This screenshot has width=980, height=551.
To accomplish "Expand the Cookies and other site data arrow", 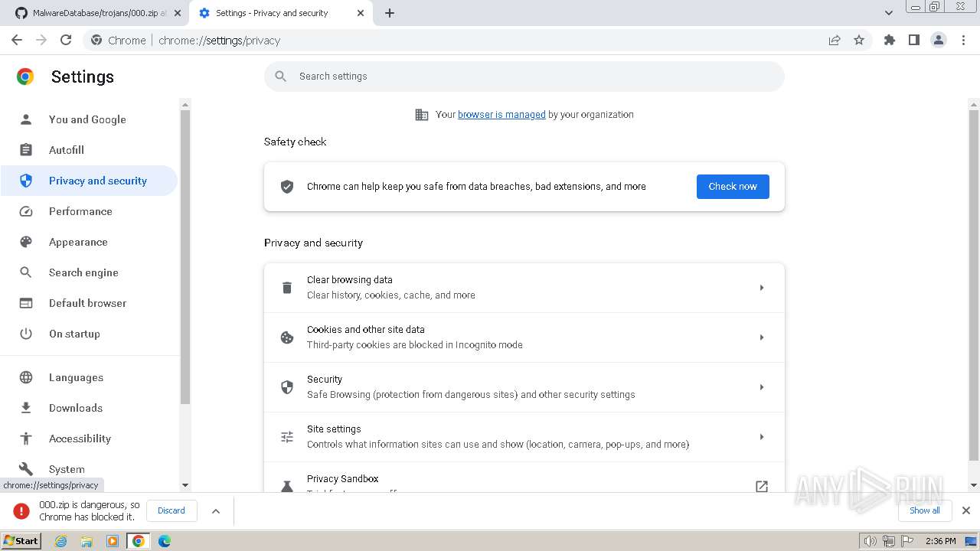I will 762,337.
